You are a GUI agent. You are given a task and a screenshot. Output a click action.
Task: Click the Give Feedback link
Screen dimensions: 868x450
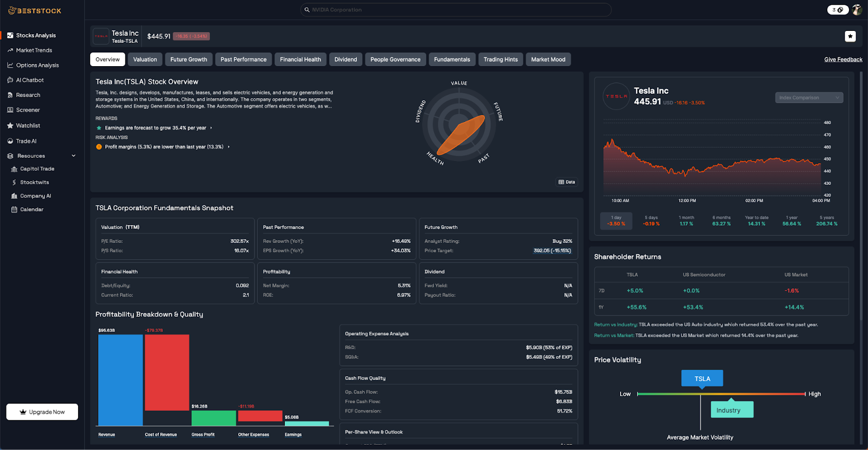(843, 60)
